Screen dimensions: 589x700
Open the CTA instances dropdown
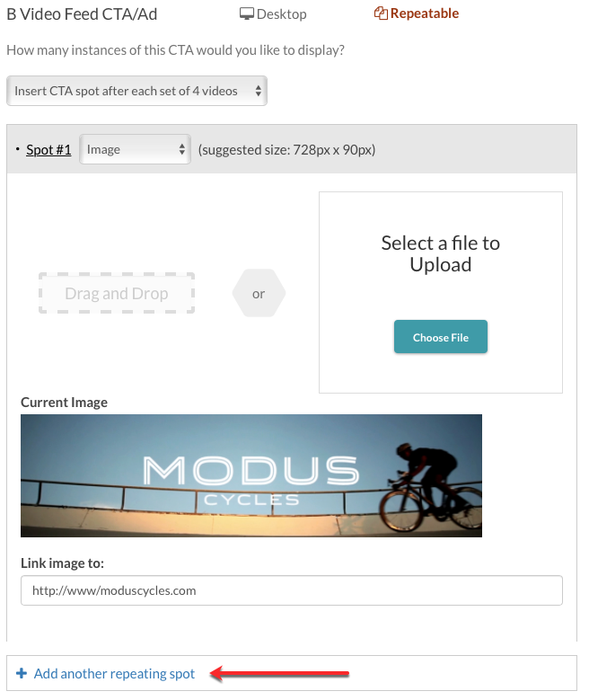coord(137,91)
